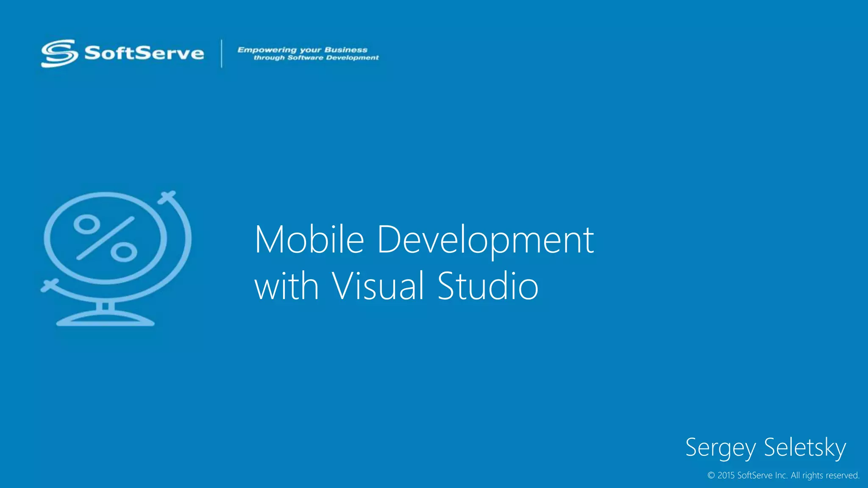Select 'Empowering your Business' tagline line
Viewport: 868px width, 488px height.
pyautogui.click(x=302, y=50)
